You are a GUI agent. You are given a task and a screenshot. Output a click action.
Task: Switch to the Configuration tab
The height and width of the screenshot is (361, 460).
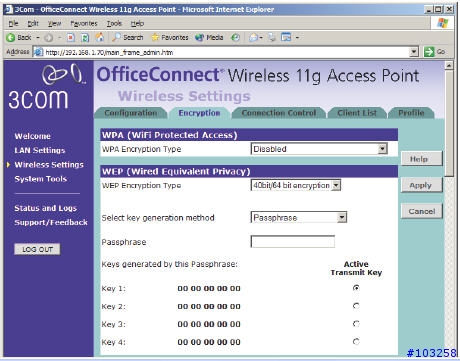click(x=131, y=113)
